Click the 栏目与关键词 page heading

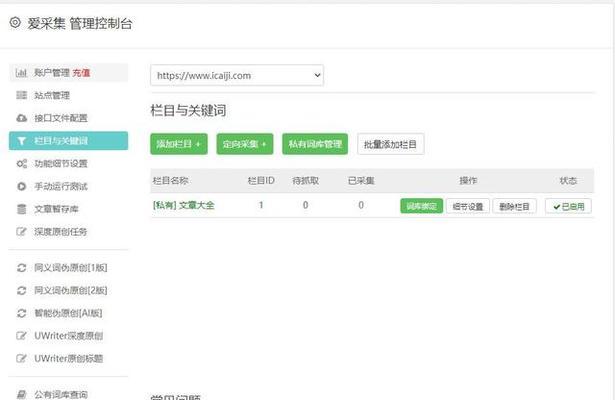pos(188,111)
